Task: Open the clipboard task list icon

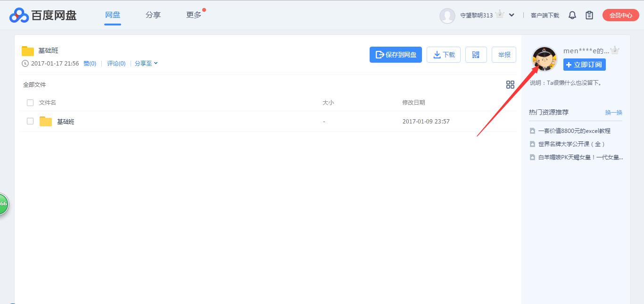Action: (589, 15)
